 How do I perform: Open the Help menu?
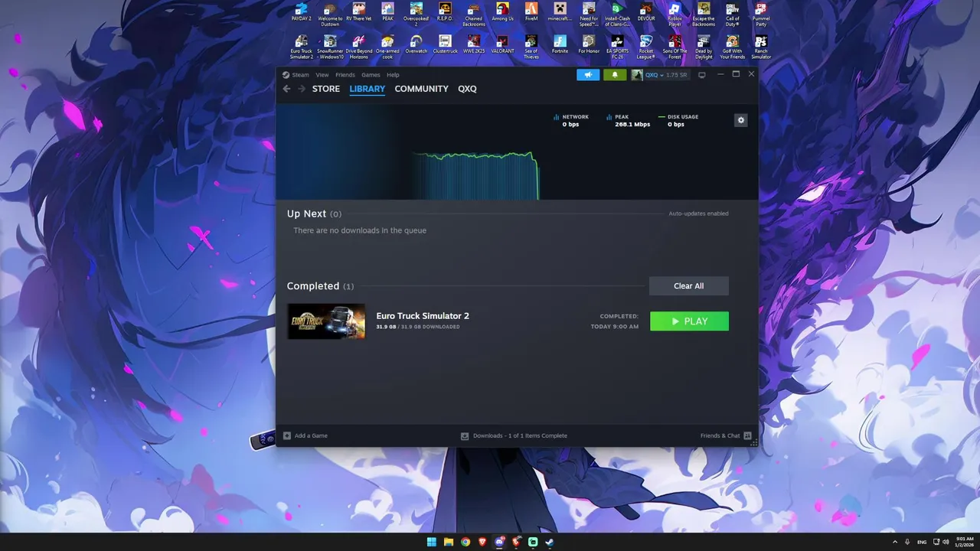[x=393, y=75]
